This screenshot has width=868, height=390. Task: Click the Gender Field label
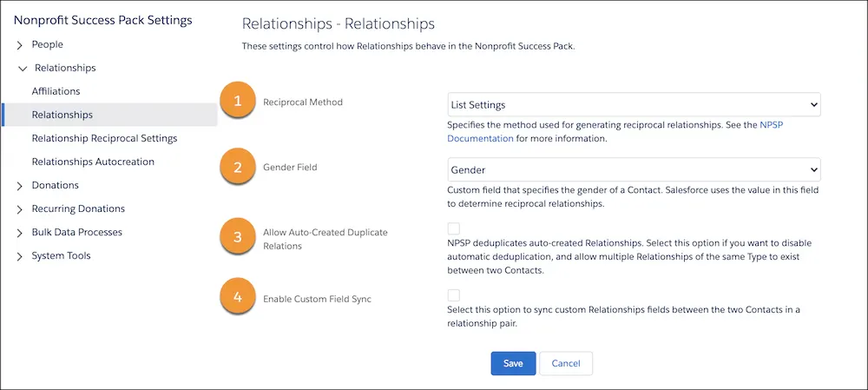tap(290, 167)
